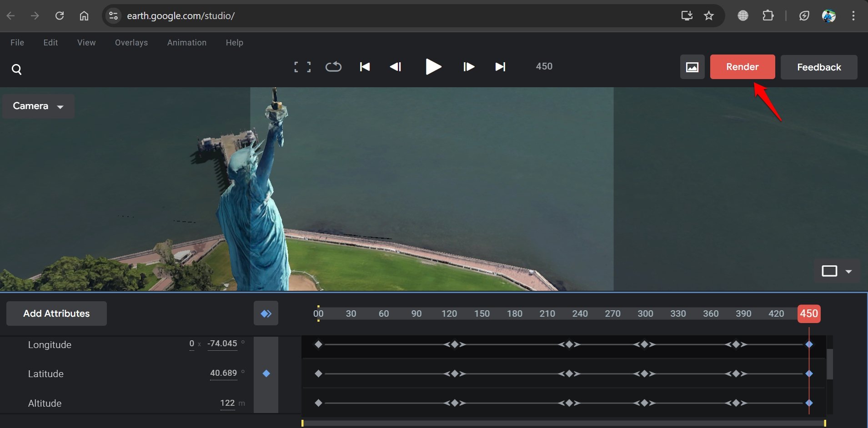Select the red 450 playhead marker
Viewport: 868px width, 428px height.
click(x=809, y=314)
